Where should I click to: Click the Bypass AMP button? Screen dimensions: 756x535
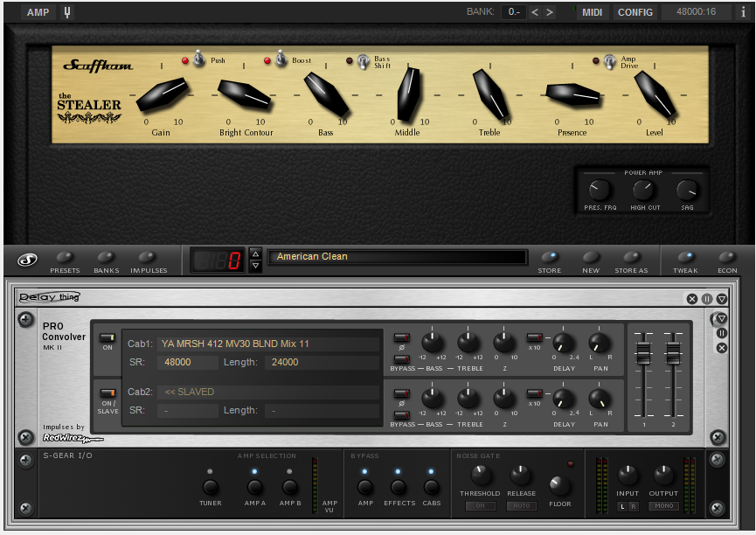365,487
